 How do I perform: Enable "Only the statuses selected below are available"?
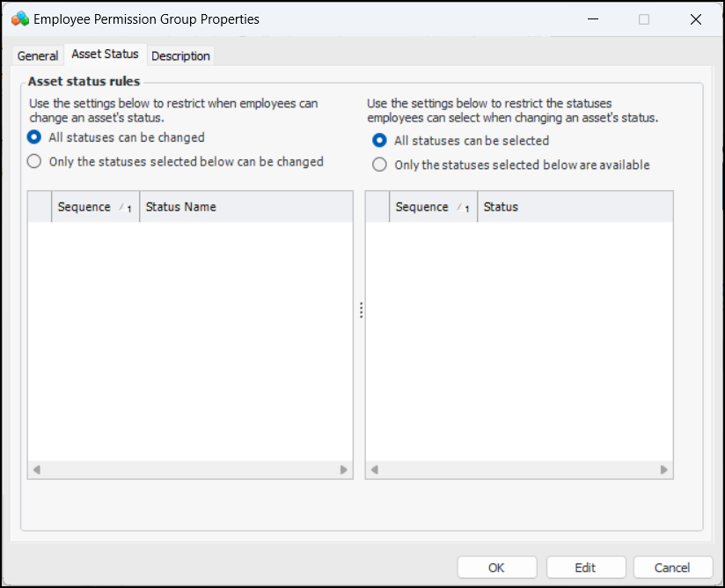point(379,165)
